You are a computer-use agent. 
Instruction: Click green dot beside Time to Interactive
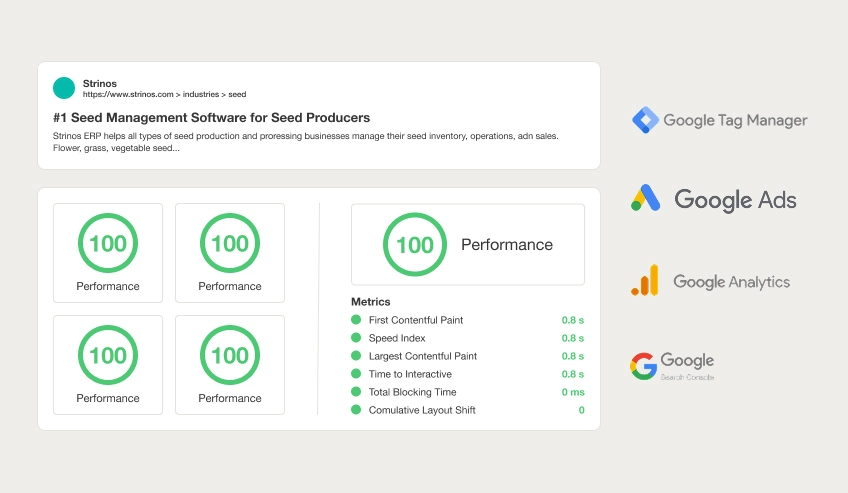click(356, 374)
